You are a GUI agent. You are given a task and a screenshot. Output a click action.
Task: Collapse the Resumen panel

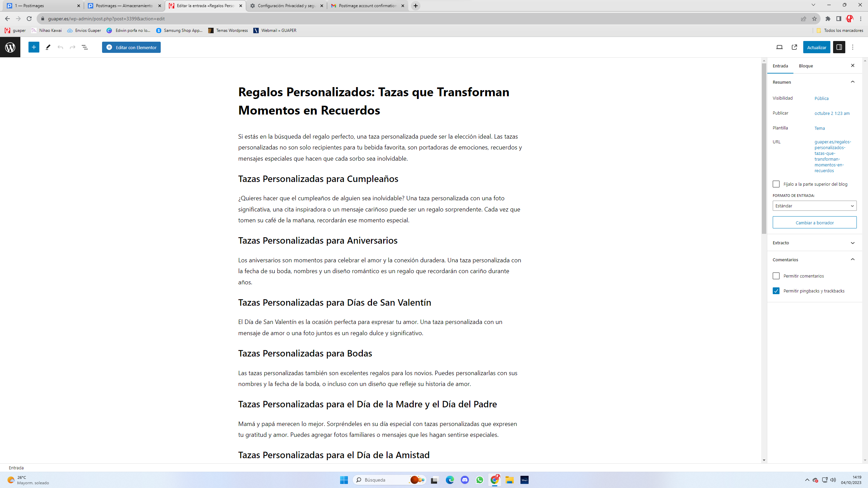814,82
